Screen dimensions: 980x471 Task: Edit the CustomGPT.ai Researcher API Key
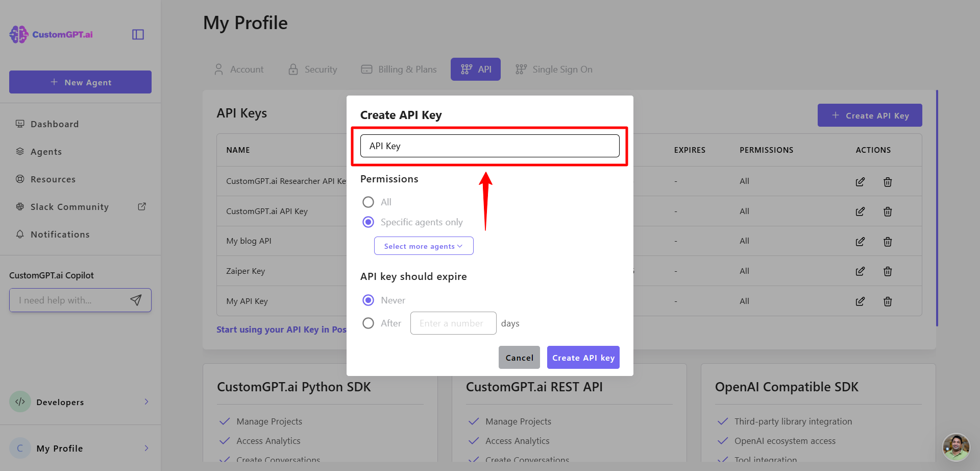[x=860, y=181]
